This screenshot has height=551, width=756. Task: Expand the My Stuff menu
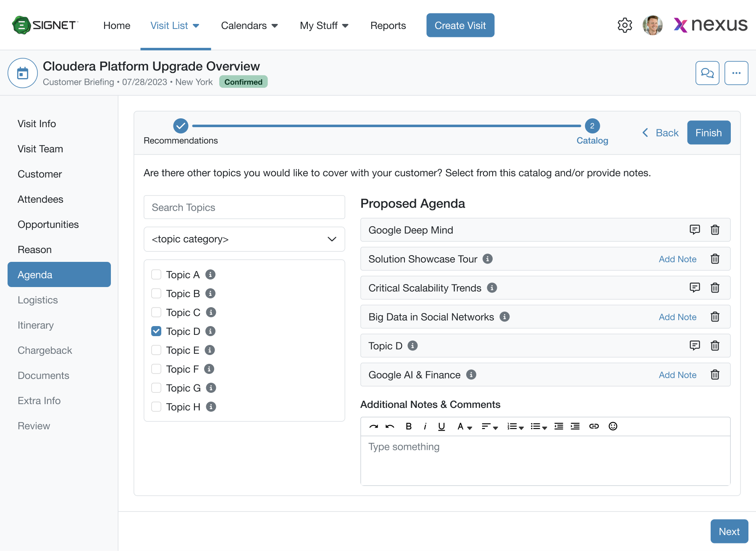pyautogui.click(x=324, y=26)
